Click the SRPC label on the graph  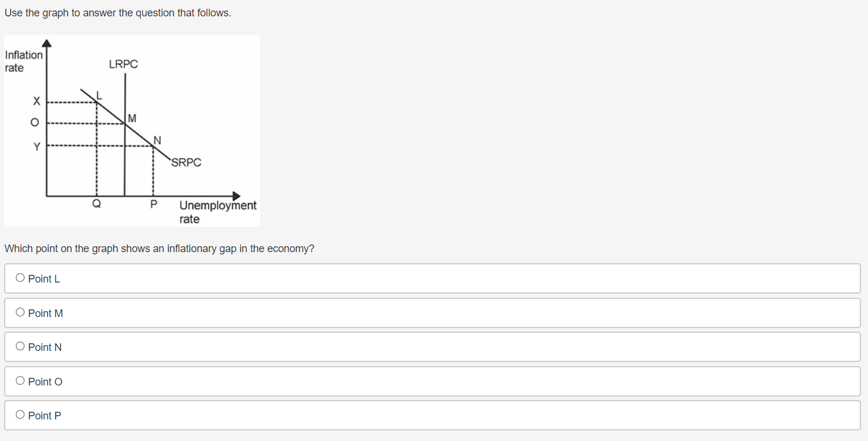(x=185, y=163)
